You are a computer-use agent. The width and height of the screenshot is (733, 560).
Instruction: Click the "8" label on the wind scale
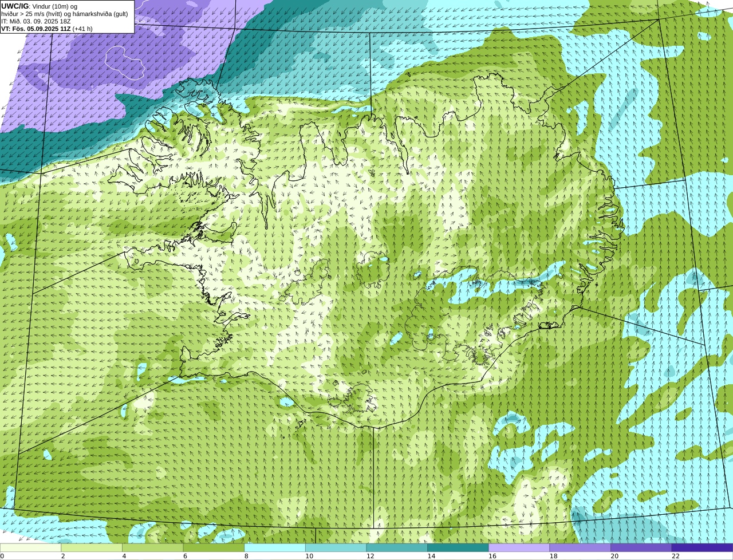[246, 556]
